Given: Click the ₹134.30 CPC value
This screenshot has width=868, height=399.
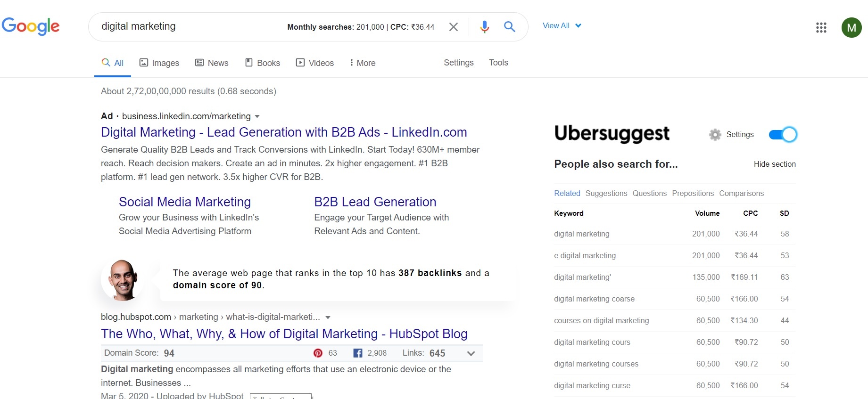Looking at the screenshot, I should tap(744, 320).
